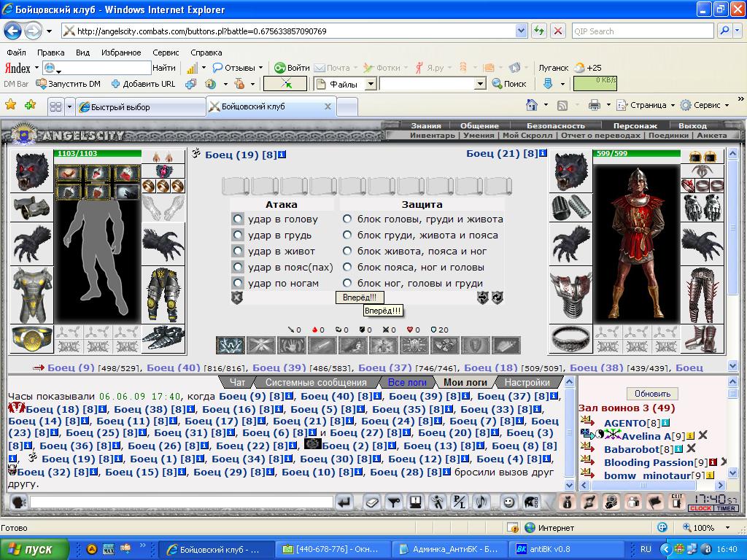Click the green 599/599 enemy health bar
747x560 pixels.
point(637,153)
